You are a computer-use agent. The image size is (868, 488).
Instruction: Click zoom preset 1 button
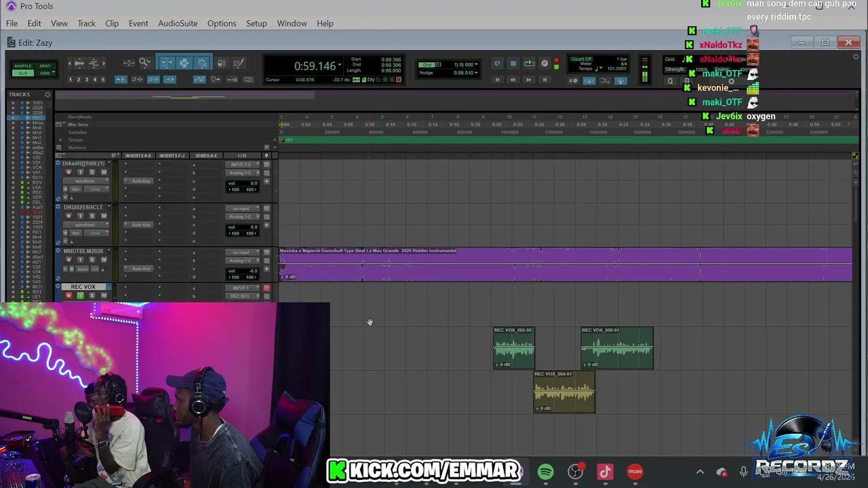(x=71, y=79)
